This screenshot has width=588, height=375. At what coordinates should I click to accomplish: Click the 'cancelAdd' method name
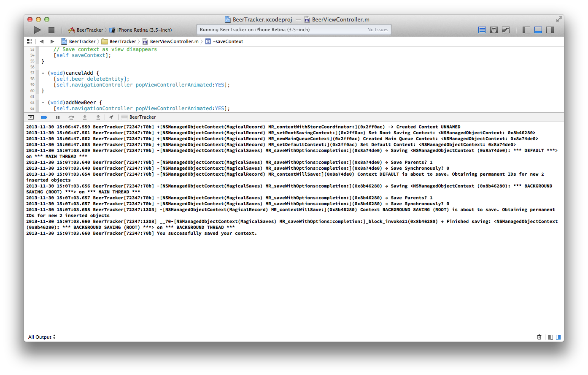coord(79,73)
